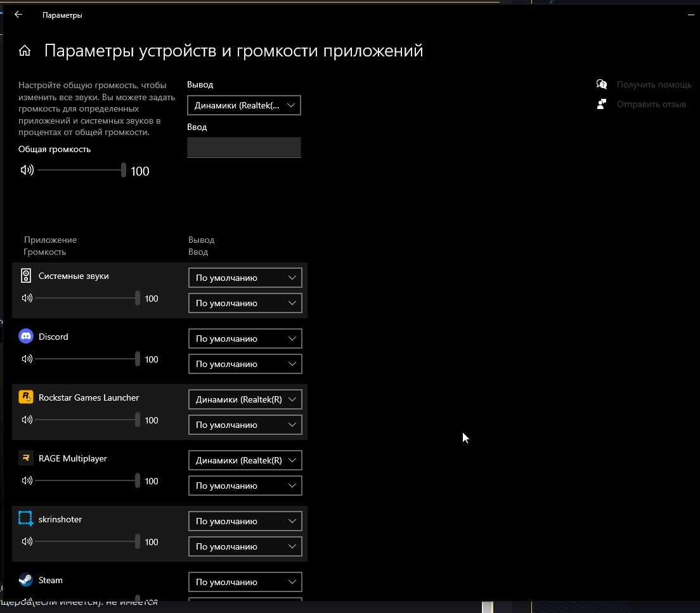This screenshot has height=613, width=700.
Task: Open Discord output device dropdown
Action: (245, 339)
